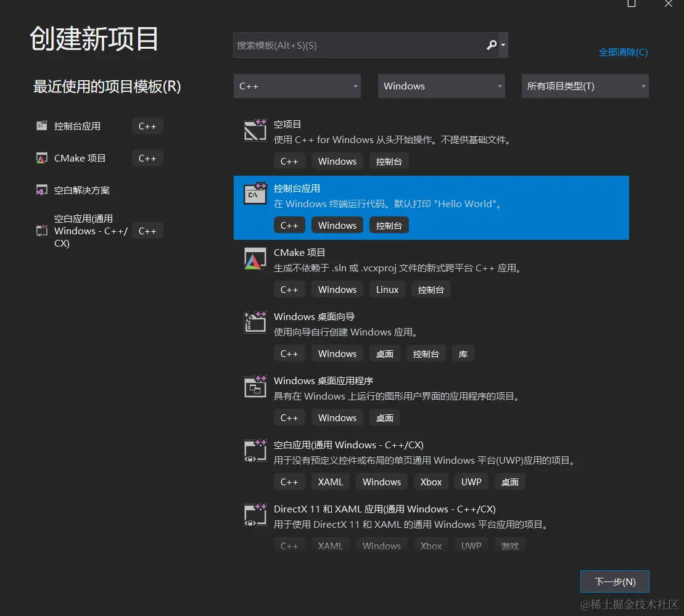Expand the 所有项目类型 dropdown
Viewport: 684px width, 616px height.
click(584, 86)
